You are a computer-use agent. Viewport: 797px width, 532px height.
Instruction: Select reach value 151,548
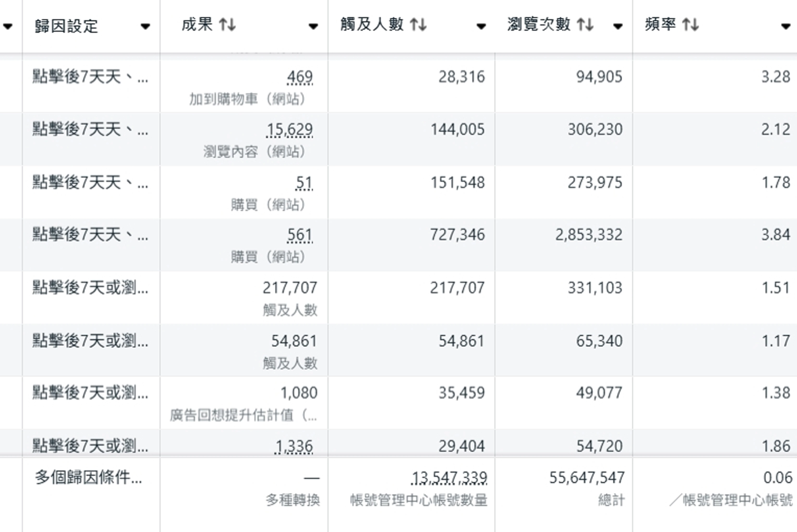point(458,183)
